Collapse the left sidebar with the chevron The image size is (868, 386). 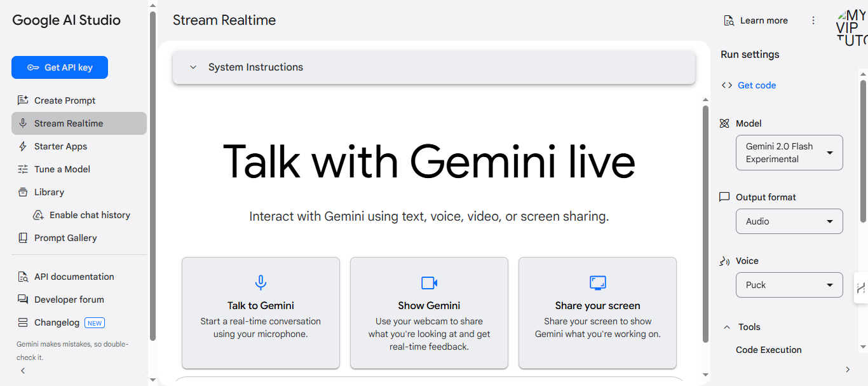(23, 371)
